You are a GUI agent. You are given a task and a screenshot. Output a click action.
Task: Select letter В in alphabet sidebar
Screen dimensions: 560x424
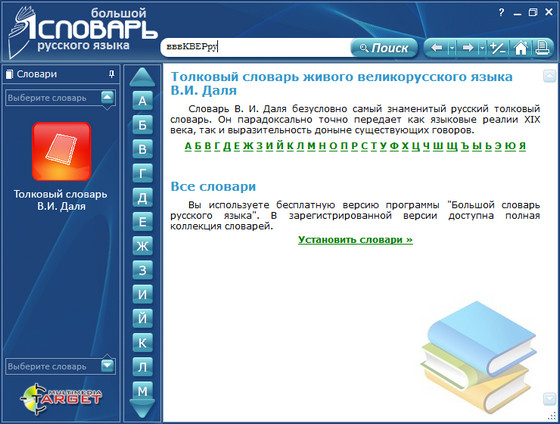coord(142,149)
